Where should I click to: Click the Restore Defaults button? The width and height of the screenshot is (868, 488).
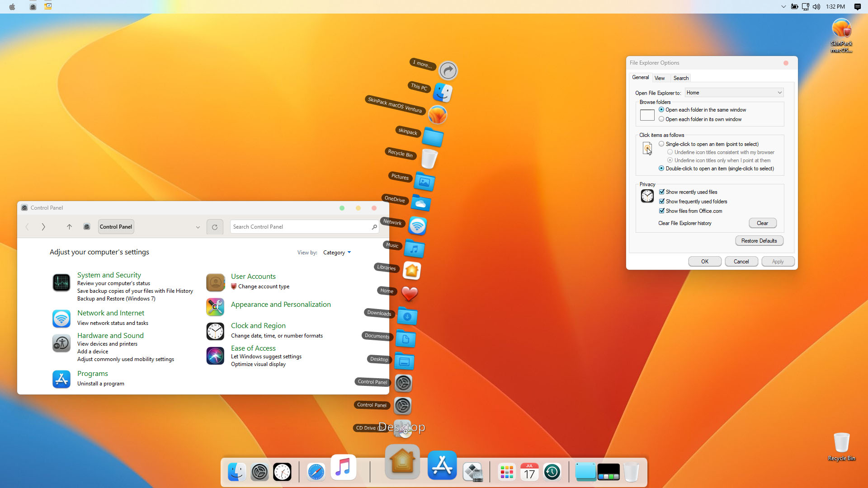(x=759, y=241)
